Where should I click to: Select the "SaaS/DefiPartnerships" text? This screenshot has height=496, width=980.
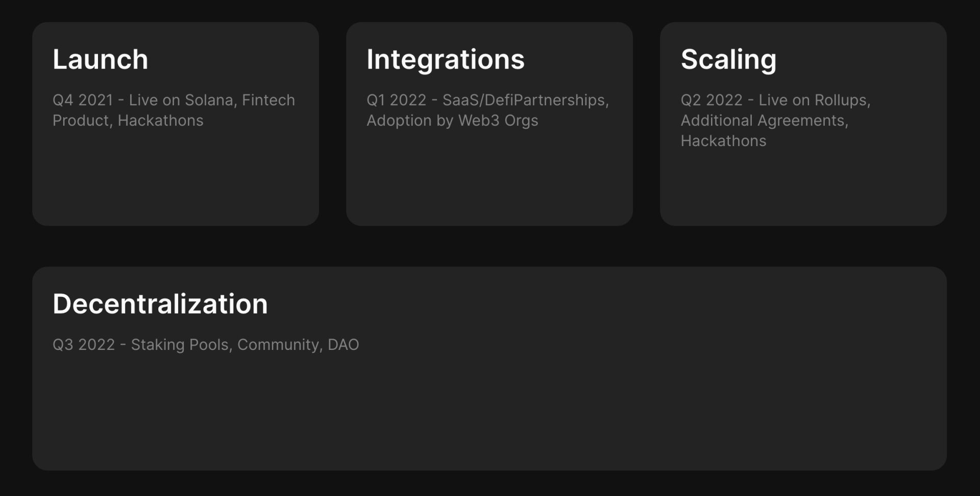coord(524,100)
